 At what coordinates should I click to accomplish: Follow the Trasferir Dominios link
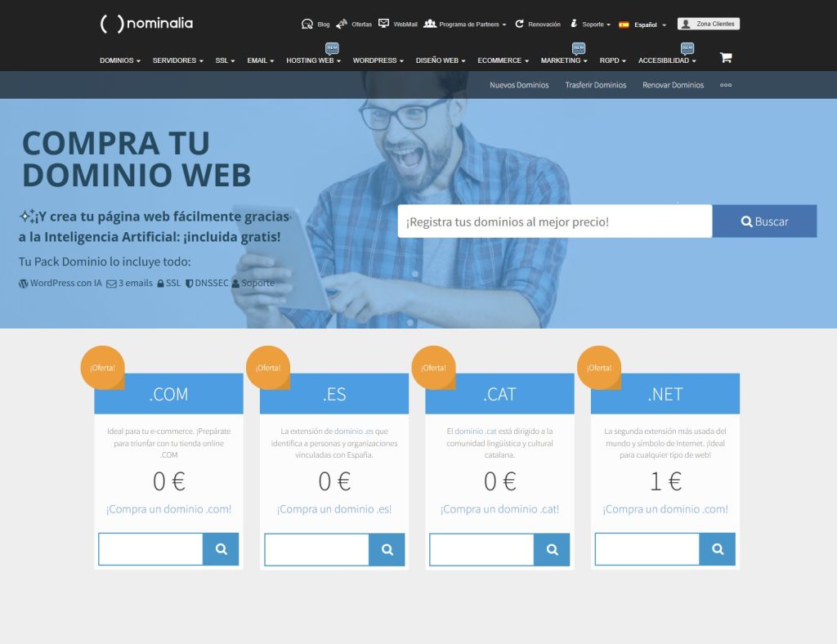pyautogui.click(x=595, y=85)
